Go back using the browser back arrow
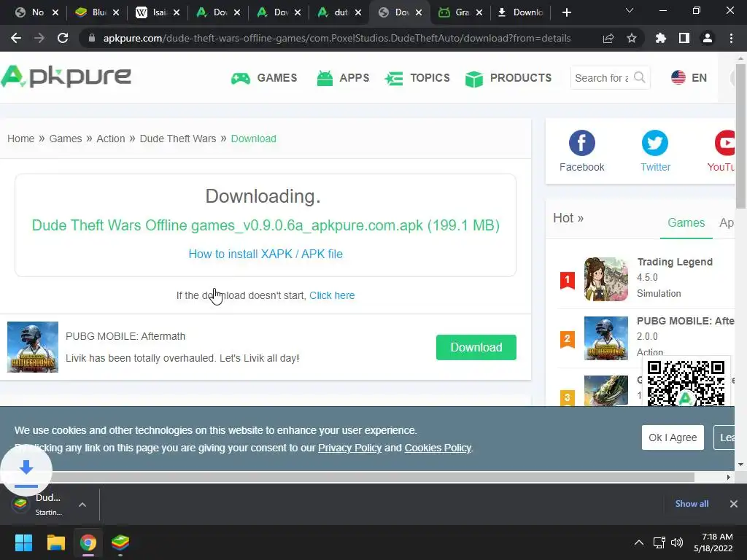Image resolution: width=747 pixels, height=560 pixels. tap(16, 38)
